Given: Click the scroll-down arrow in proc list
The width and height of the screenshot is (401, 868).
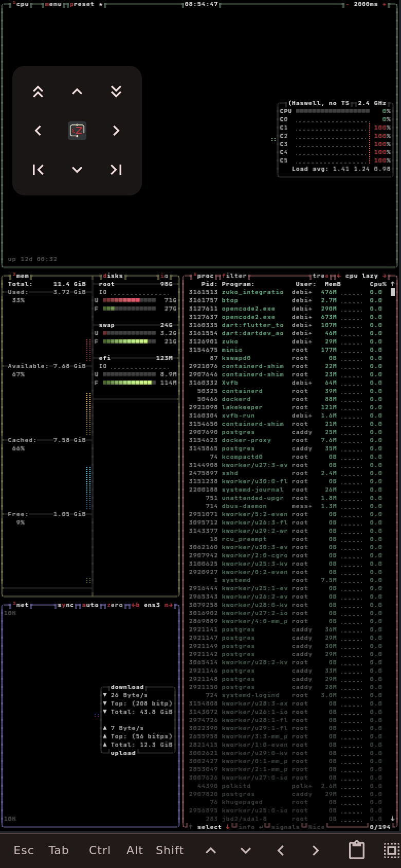Looking at the screenshot, I should pos(392,819).
